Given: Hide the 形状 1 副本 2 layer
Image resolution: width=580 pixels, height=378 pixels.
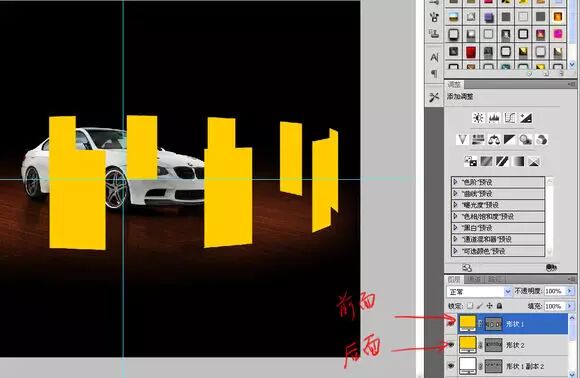Looking at the screenshot, I should 451,366.
